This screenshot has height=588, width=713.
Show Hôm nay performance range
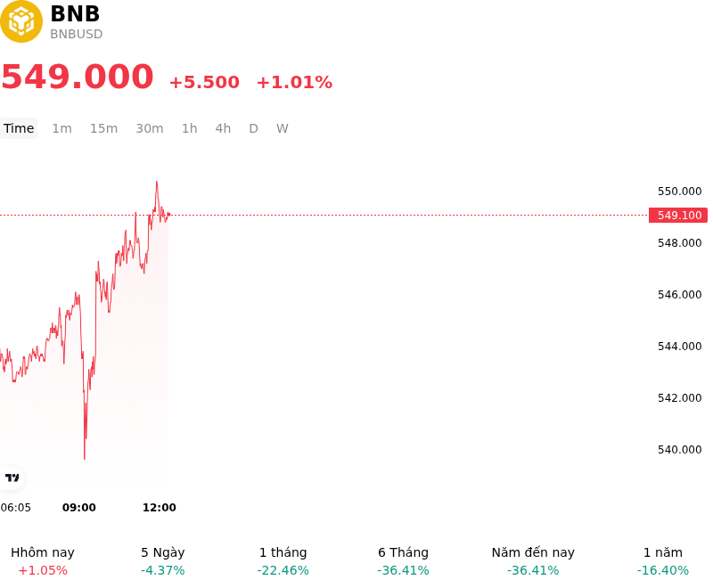click(43, 561)
